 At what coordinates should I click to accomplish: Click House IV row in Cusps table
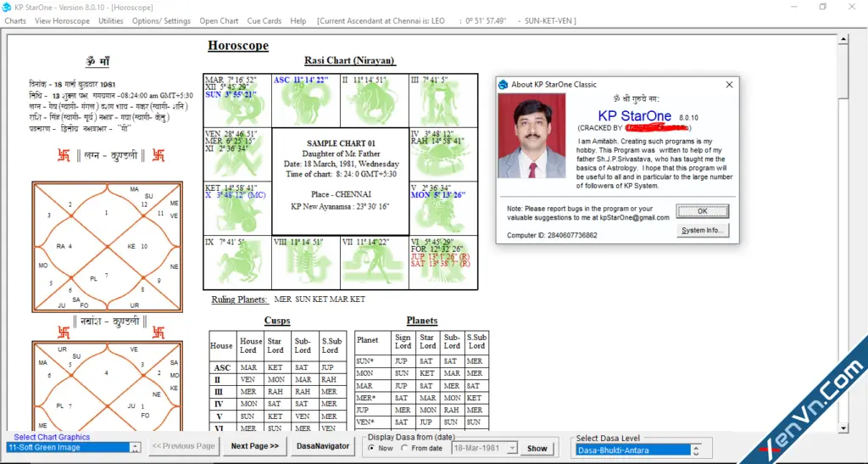[x=278, y=404]
